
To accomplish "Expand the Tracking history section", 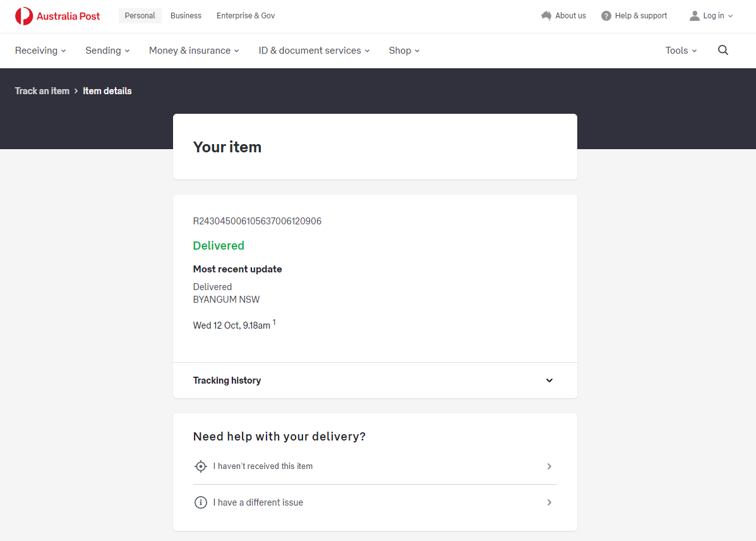I will coord(549,380).
